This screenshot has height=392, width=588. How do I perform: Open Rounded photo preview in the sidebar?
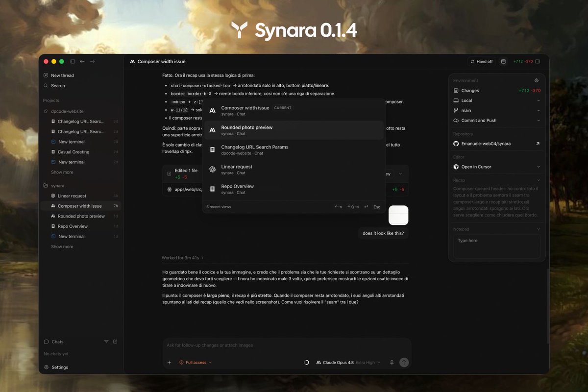point(81,216)
